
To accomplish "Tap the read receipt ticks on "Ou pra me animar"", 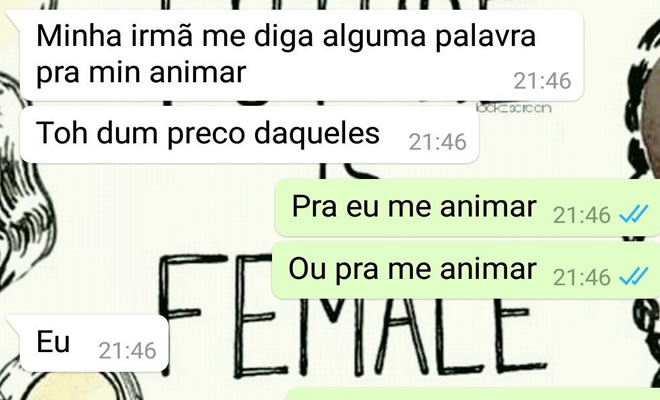I will point(633,277).
